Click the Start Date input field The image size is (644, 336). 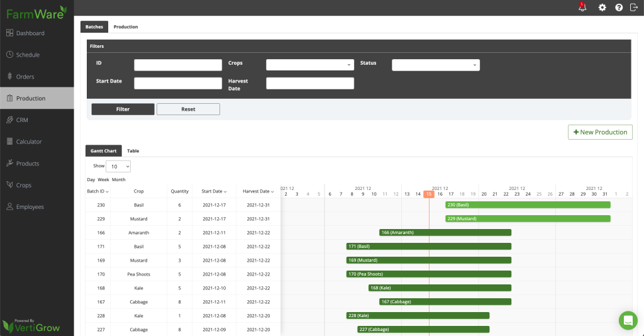pos(178,83)
